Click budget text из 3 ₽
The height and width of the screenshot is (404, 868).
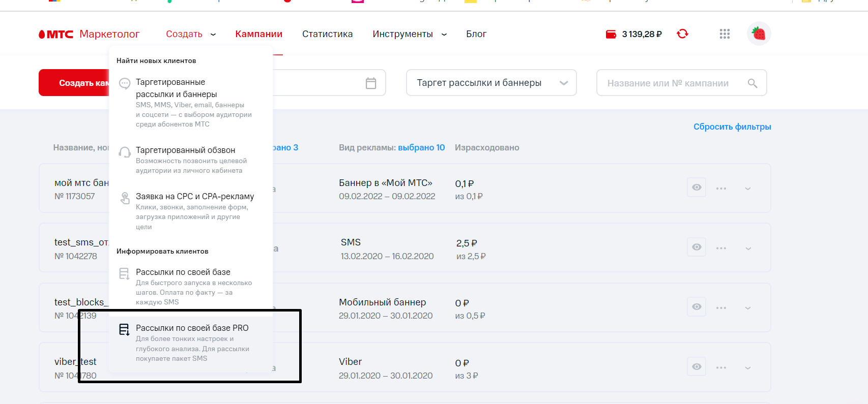pos(467,376)
